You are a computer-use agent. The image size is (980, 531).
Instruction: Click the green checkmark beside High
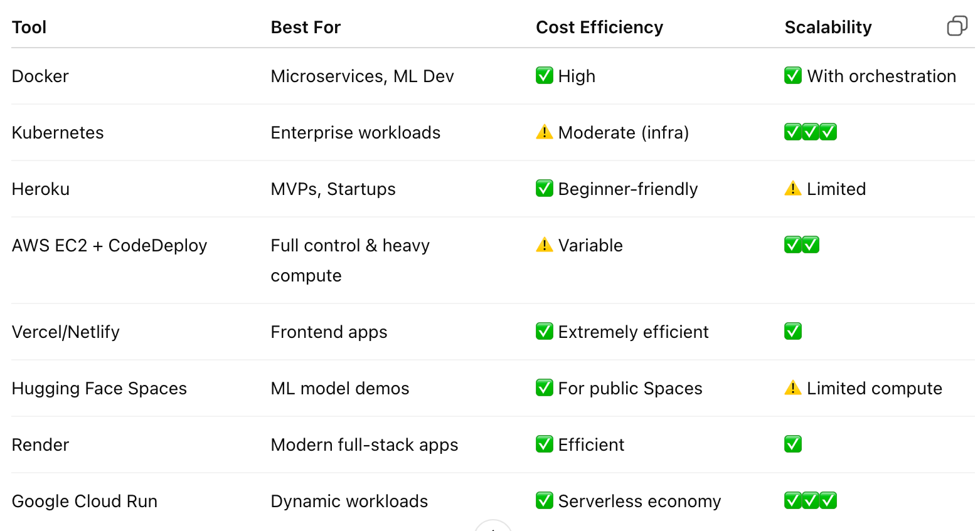pos(544,76)
